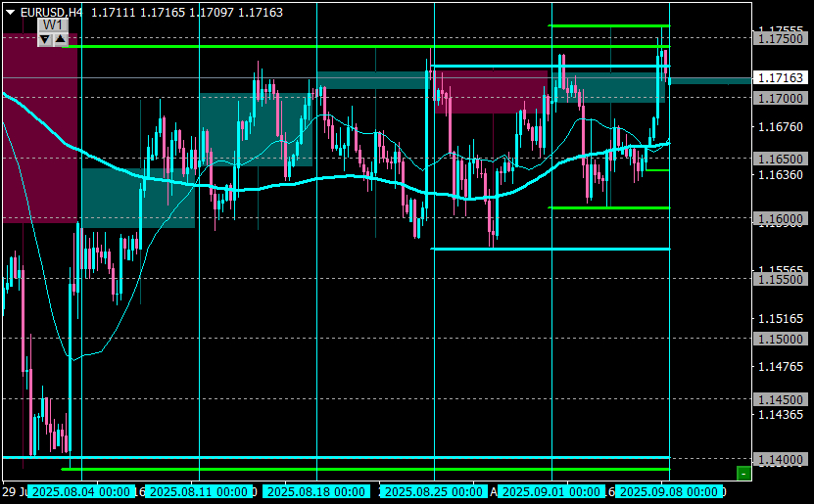Click the 1.14500 price level label
Image resolution: width=814 pixels, height=504 pixels.
point(781,400)
